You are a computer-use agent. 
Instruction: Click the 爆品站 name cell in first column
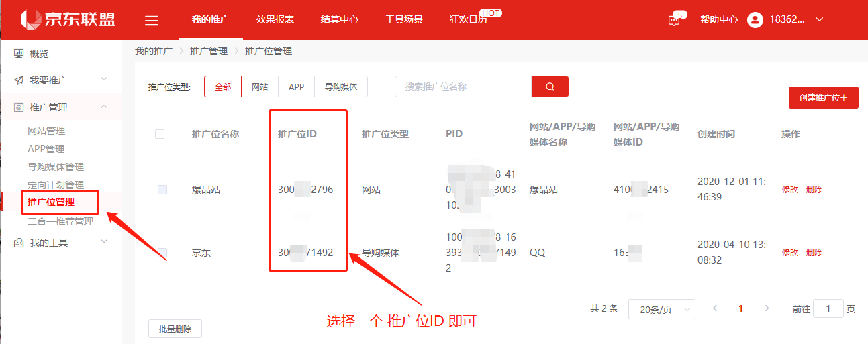[206, 190]
